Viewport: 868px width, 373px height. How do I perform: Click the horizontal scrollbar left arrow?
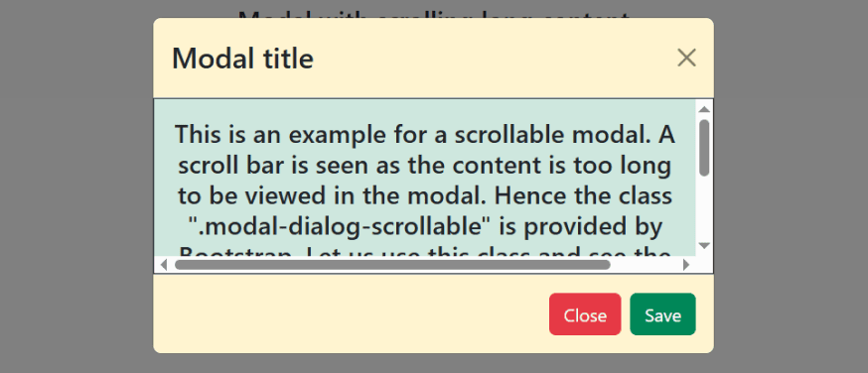pos(163,265)
